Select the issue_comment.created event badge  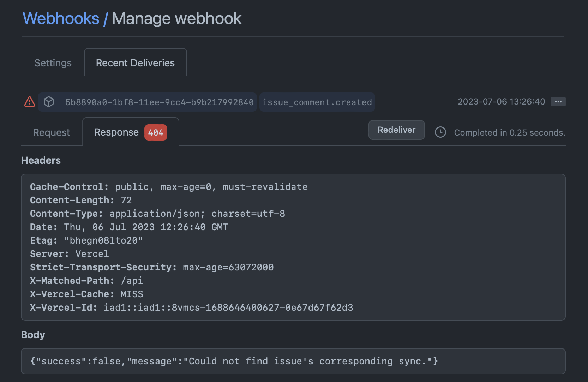pos(317,102)
